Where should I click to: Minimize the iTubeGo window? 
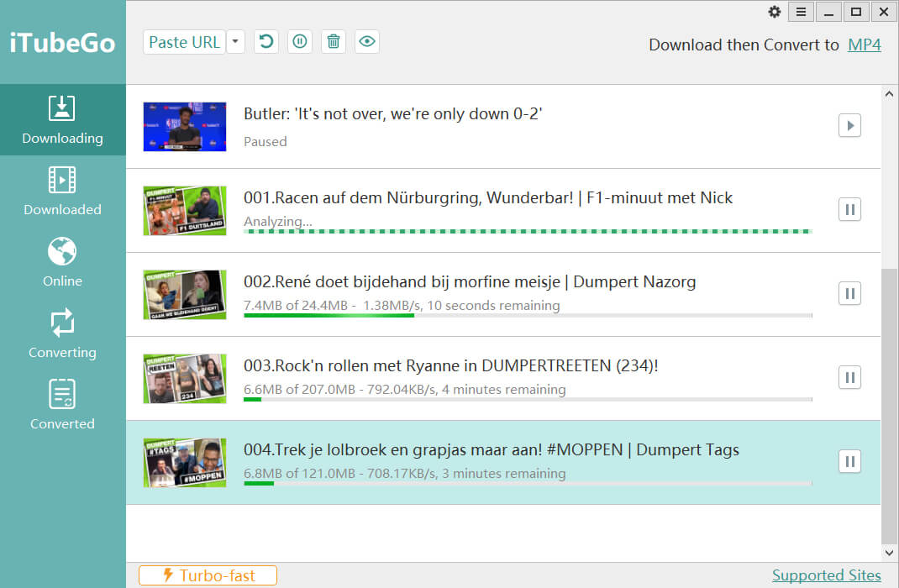828,12
